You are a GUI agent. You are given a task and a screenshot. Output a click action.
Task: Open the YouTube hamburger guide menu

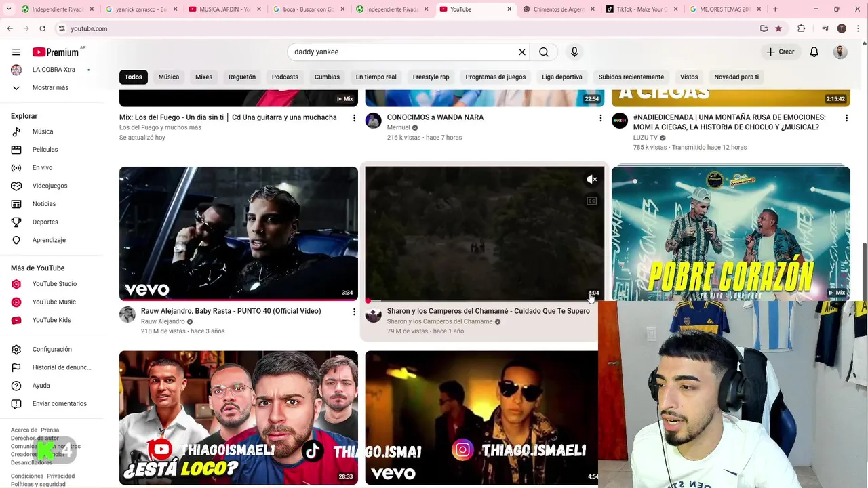point(16,52)
